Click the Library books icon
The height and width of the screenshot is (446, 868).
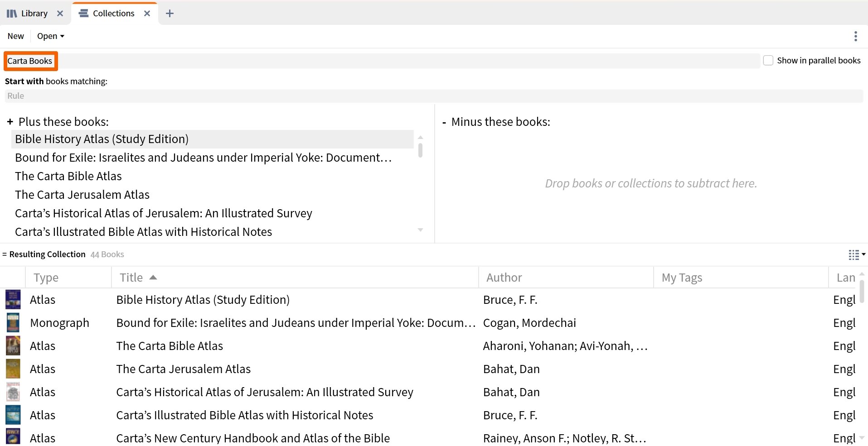coord(12,14)
